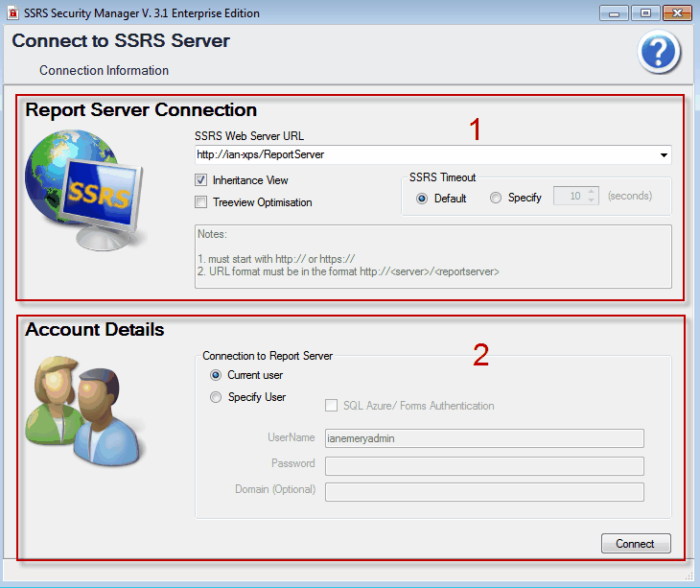Minimize the SSRS Security Manager window
Image resolution: width=700 pixels, height=588 pixels.
coord(614,12)
